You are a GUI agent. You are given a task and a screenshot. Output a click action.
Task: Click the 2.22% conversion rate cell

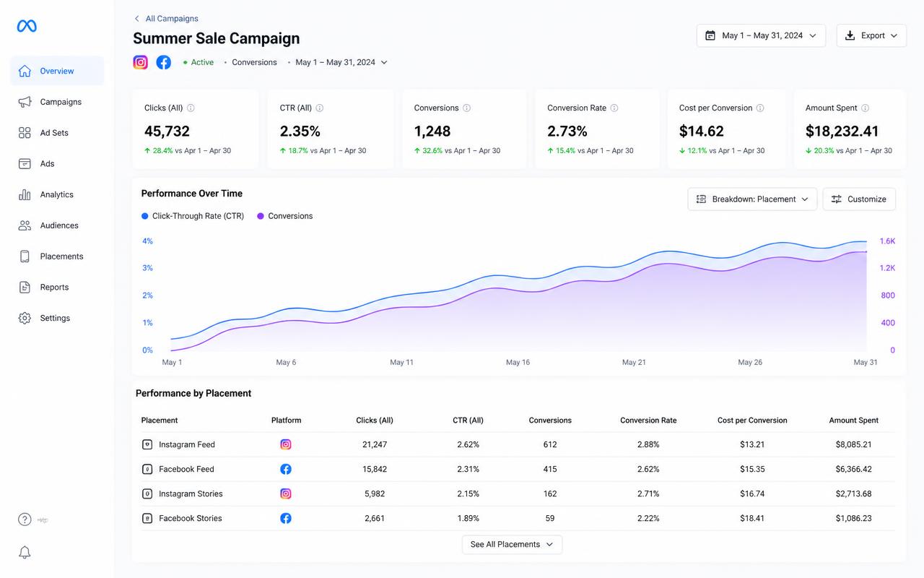point(648,519)
